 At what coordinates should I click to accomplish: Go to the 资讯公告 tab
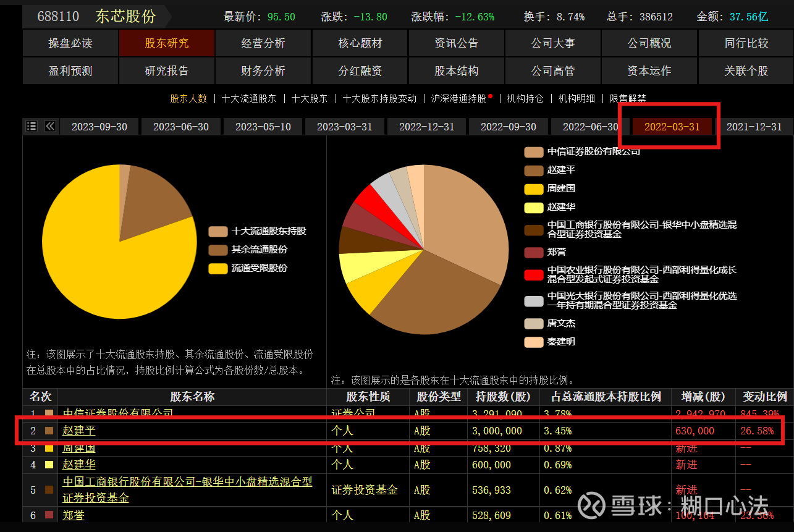457,43
